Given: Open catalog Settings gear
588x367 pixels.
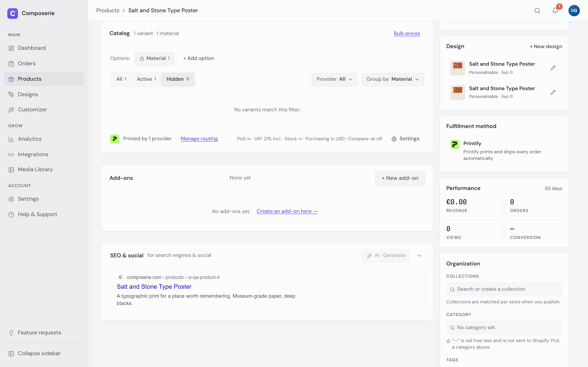Looking at the screenshot, I should [x=405, y=139].
